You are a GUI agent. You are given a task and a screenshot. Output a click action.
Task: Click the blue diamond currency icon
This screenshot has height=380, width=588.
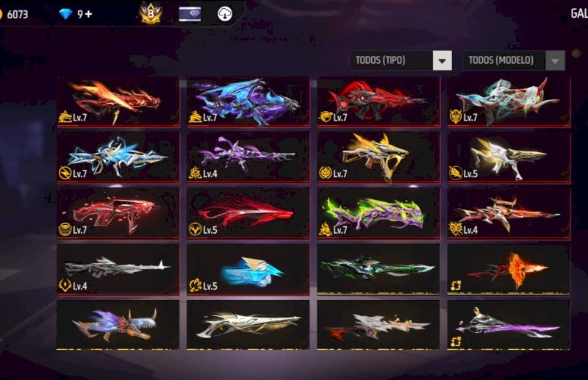pos(65,14)
